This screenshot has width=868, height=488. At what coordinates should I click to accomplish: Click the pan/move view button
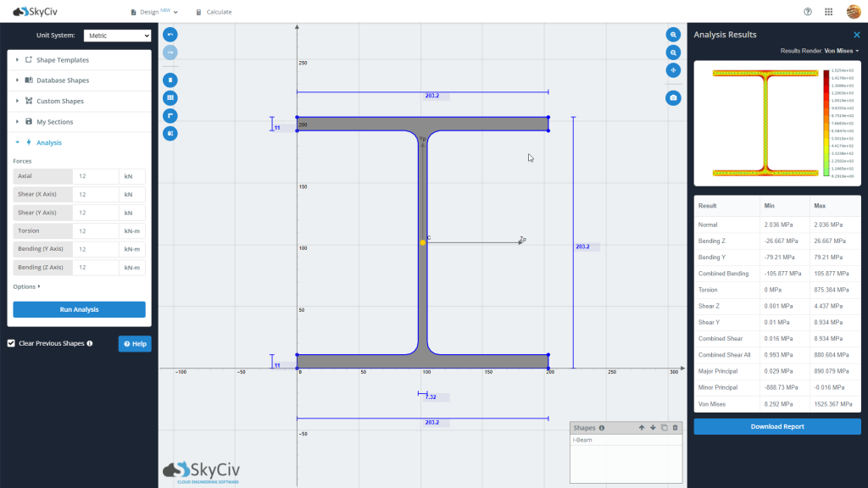pos(673,70)
